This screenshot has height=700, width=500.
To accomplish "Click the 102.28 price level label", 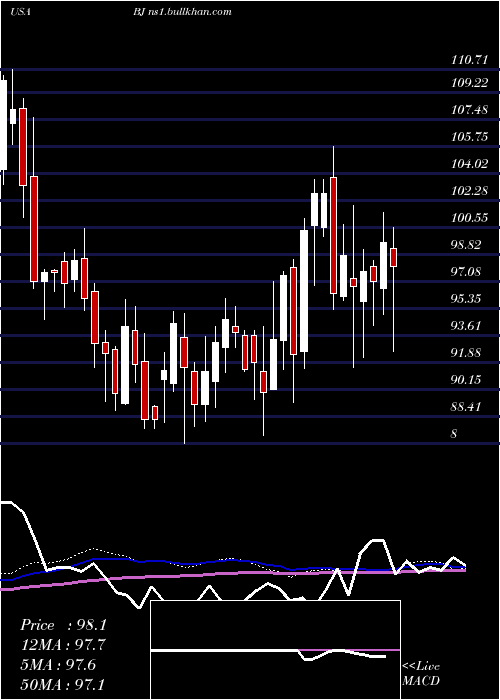I will 469,191.
